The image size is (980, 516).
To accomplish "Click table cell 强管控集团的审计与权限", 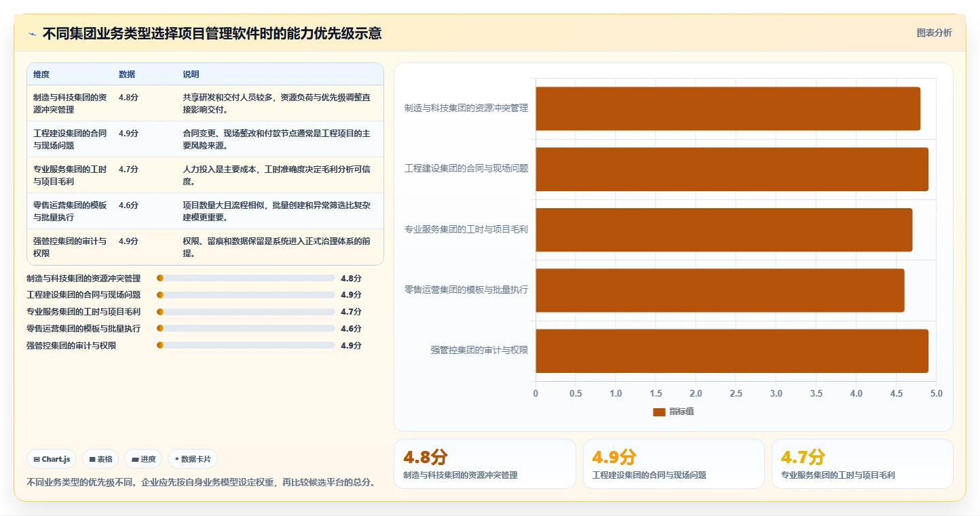I will (70, 247).
